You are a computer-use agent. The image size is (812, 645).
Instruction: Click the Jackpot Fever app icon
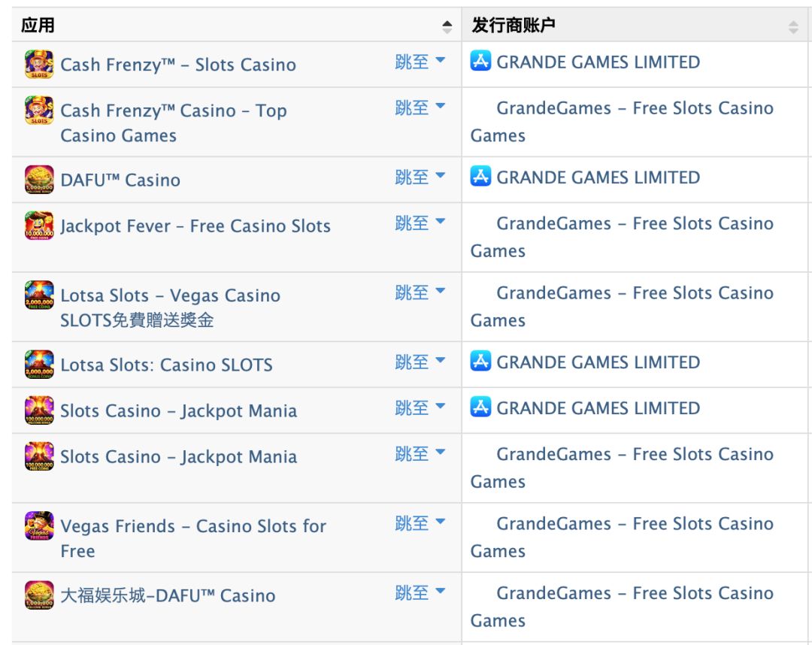[39, 226]
